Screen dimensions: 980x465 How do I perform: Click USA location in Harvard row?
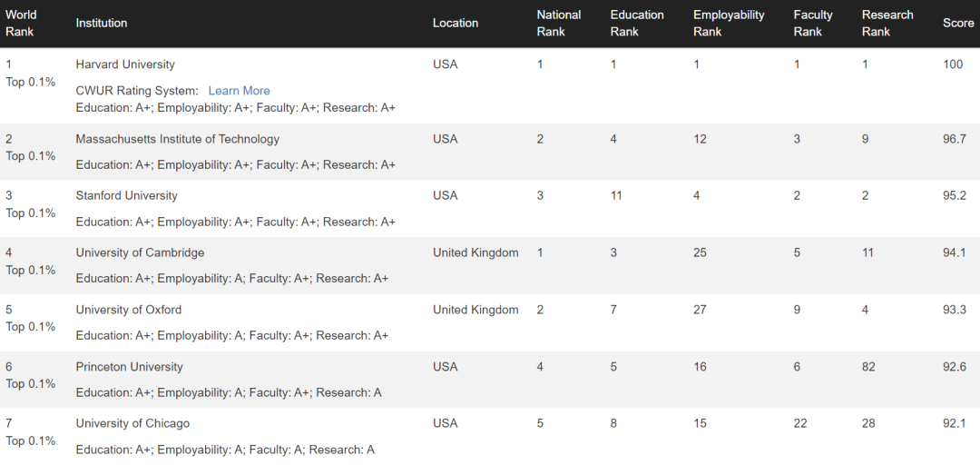pyautogui.click(x=445, y=64)
